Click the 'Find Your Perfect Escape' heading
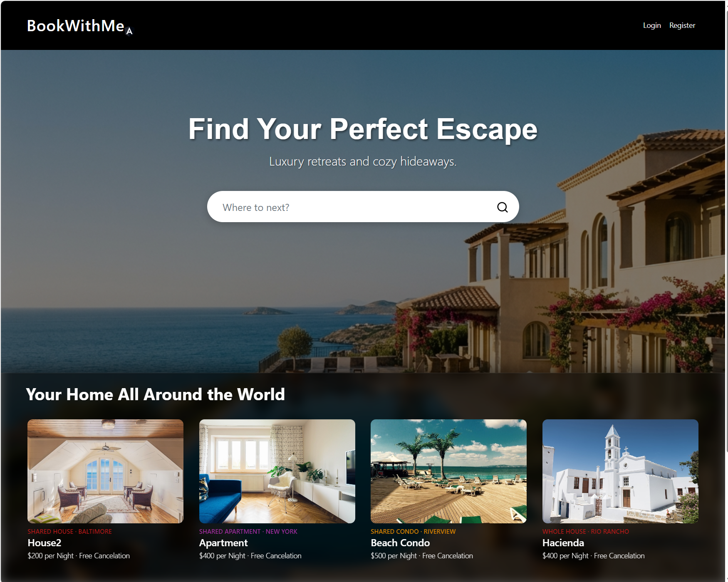The height and width of the screenshot is (582, 728). point(363,129)
